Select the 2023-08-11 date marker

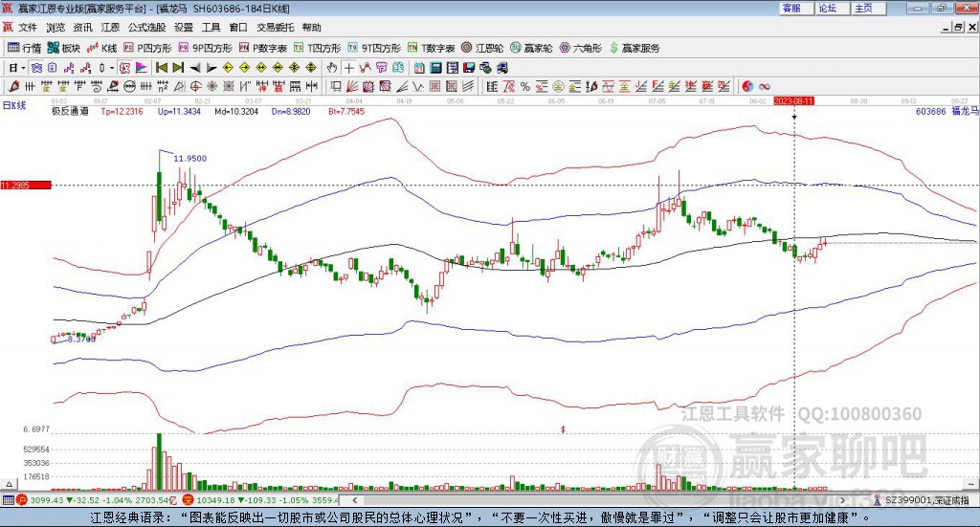coord(793,100)
